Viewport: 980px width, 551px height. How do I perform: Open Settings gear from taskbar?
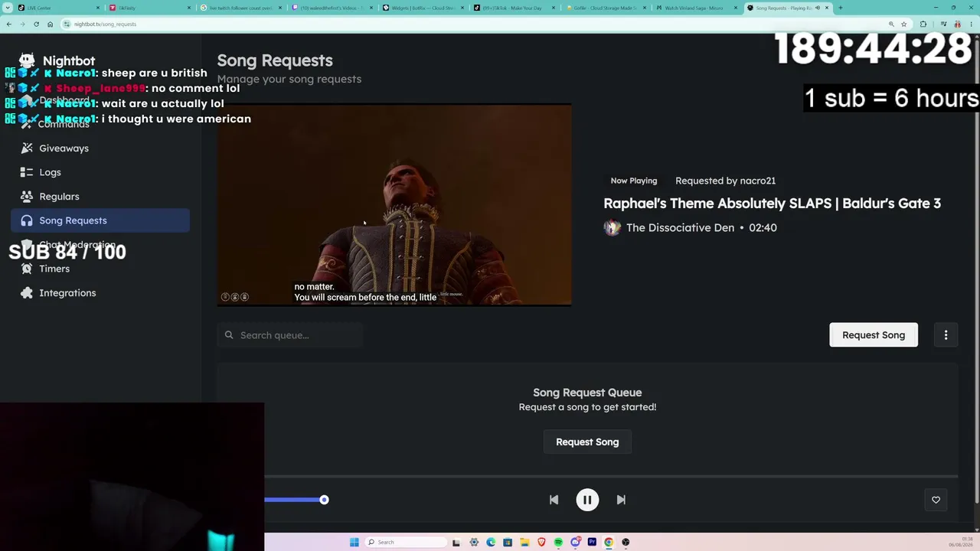[x=474, y=542]
